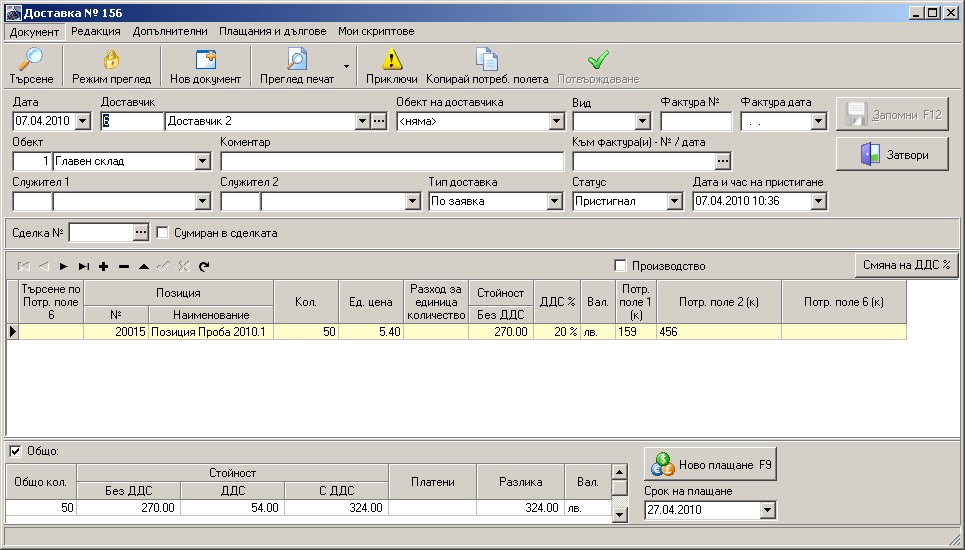This screenshot has height=550, width=965.
Task: Toggle Сумиран в сделката checkbox
Action: 162,233
